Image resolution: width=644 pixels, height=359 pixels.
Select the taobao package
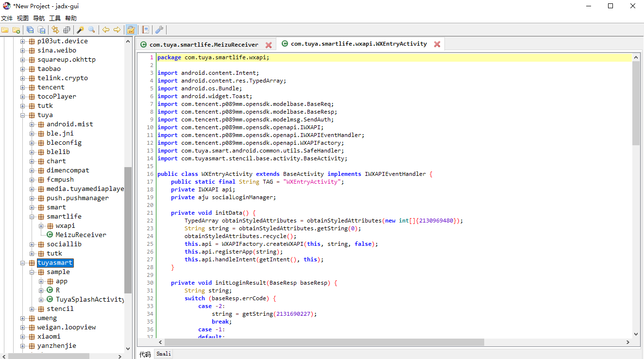point(49,69)
